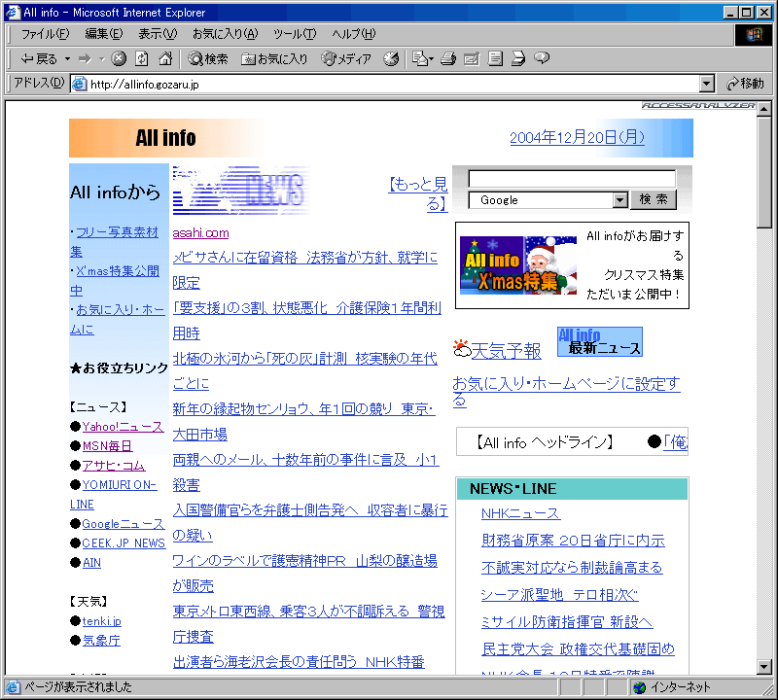
Task: Open the Mail toolbar dropdown arrow
Action: click(431, 59)
